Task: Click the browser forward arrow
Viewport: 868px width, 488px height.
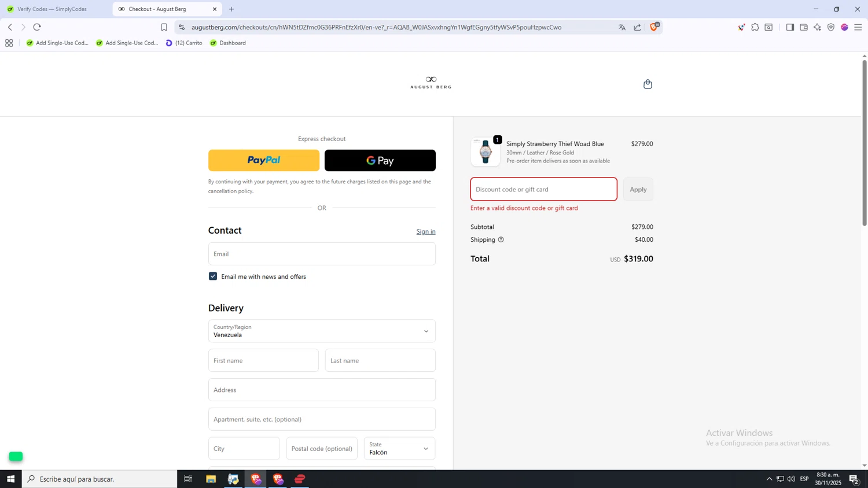Action: [23, 27]
